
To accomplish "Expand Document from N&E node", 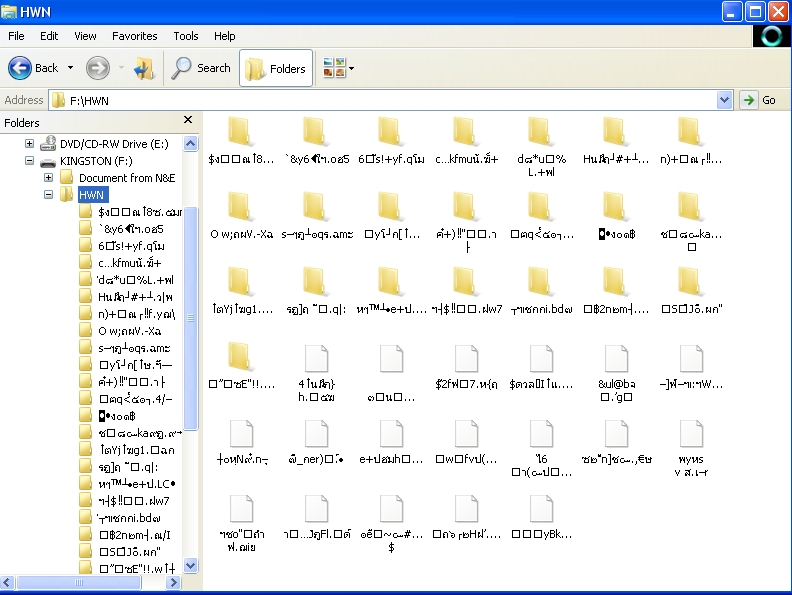I will 48,177.
